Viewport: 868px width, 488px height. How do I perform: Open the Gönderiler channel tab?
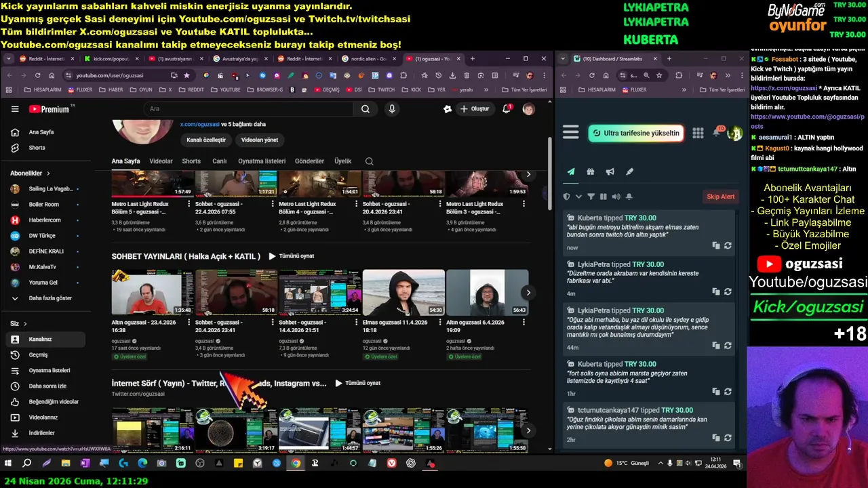tap(309, 161)
